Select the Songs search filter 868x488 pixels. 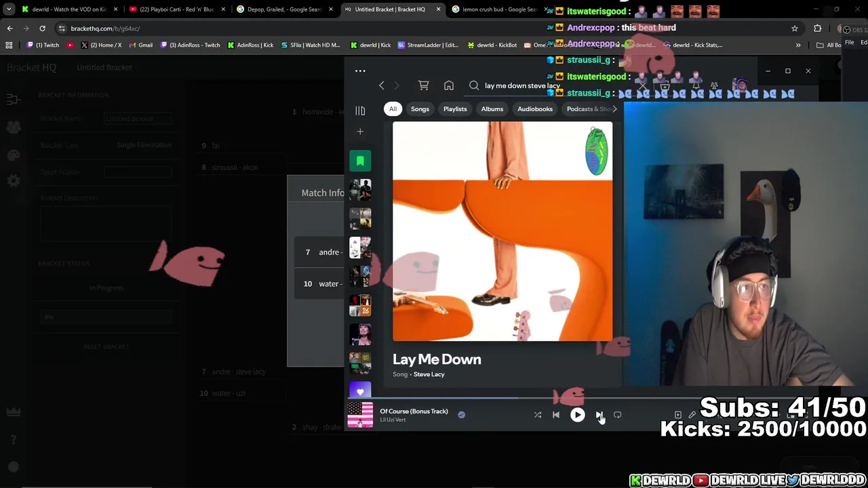(420, 108)
